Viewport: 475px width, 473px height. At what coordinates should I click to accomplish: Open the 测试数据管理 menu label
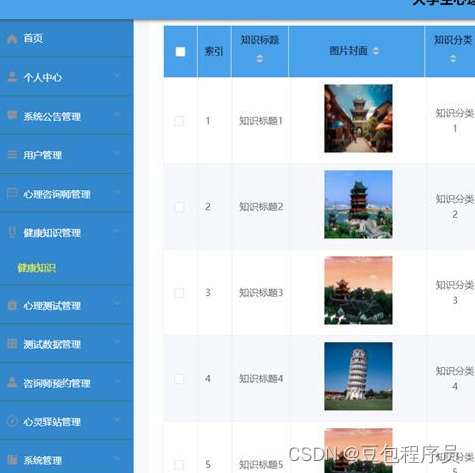[52, 344]
